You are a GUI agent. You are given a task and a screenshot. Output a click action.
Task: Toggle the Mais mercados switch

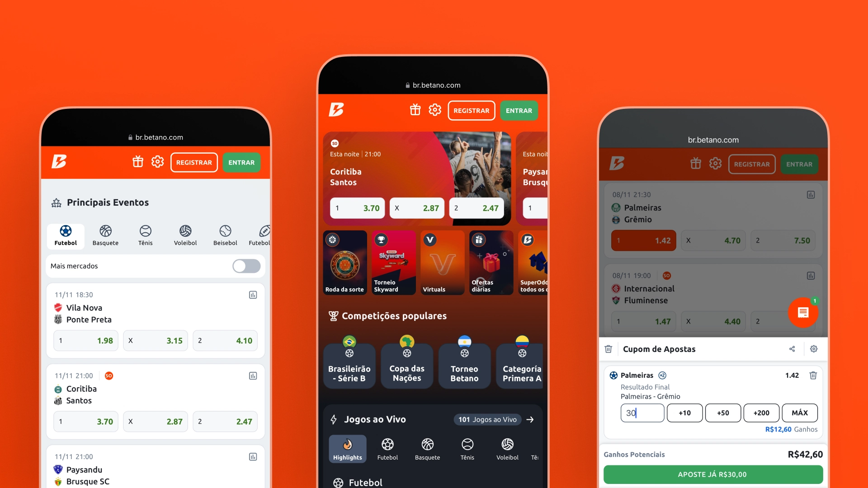[247, 266]
